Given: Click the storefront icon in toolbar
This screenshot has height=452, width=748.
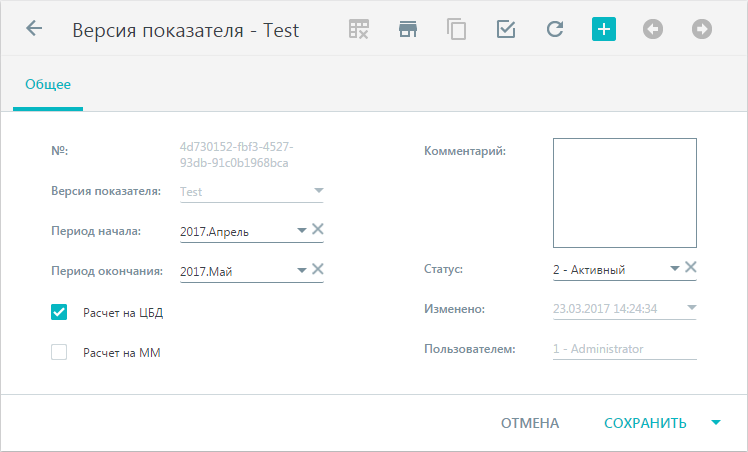Looking at the screenshot, I should 408,29.
